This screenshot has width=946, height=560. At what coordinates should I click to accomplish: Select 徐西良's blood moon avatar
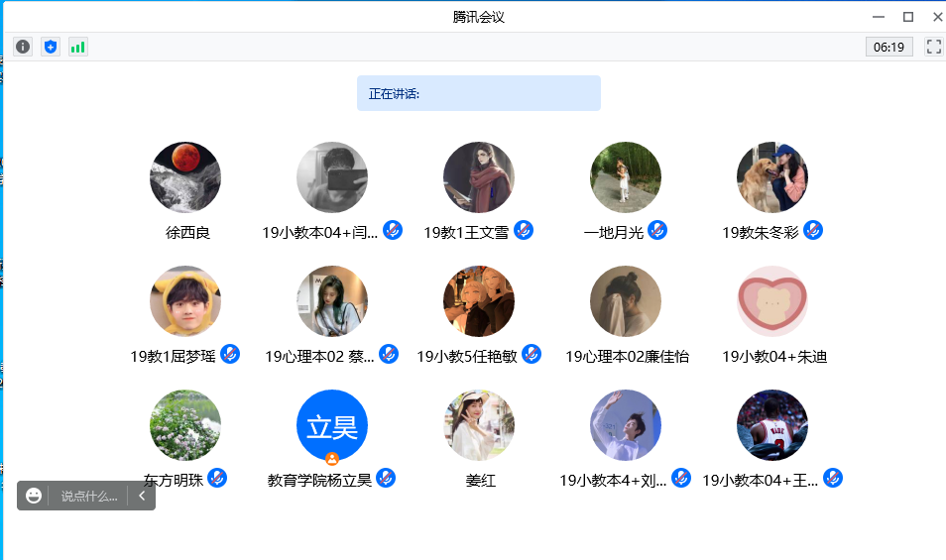185,177
